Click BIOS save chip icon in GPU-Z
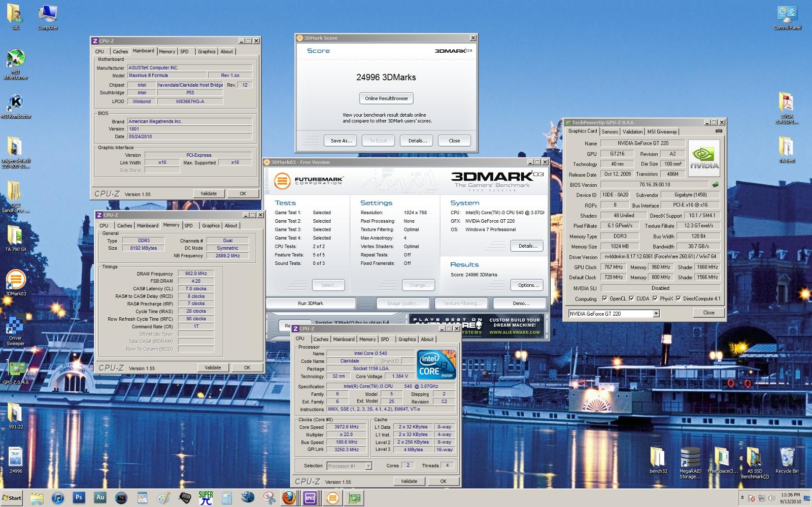 [716, 185]
